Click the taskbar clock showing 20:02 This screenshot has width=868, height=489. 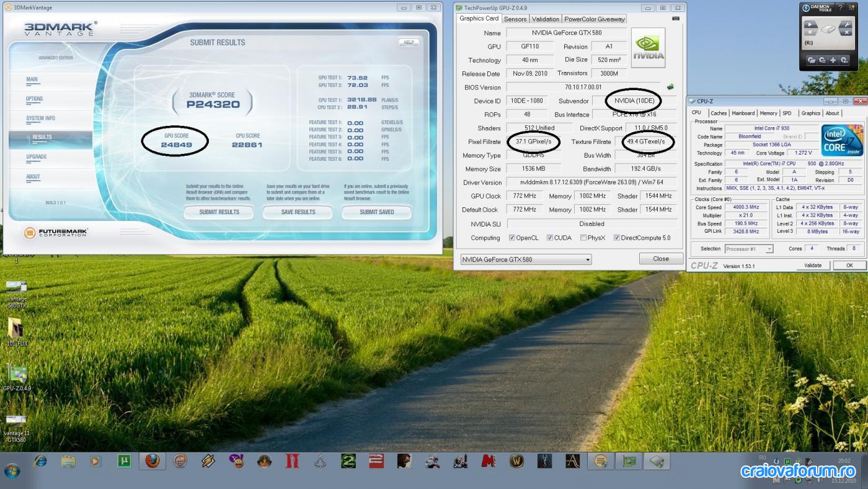coord(844,461)
